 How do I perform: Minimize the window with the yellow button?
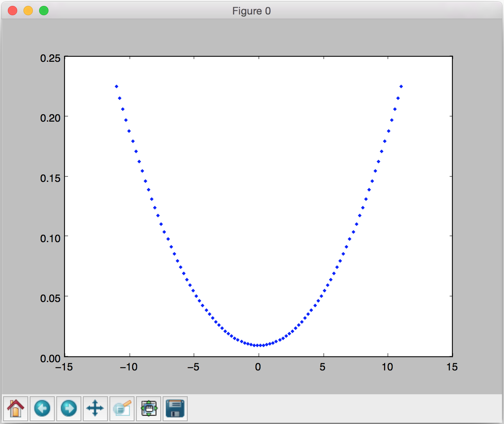click(x=28, y=11)
